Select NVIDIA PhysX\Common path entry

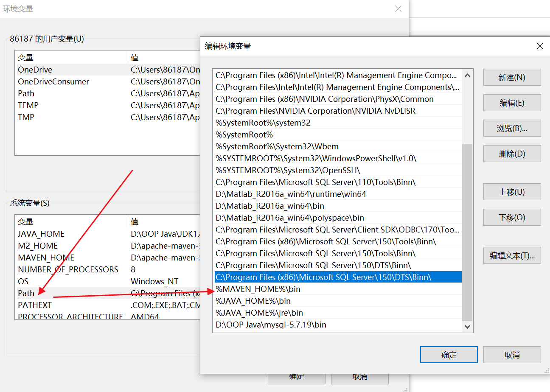tap(338, 99)
